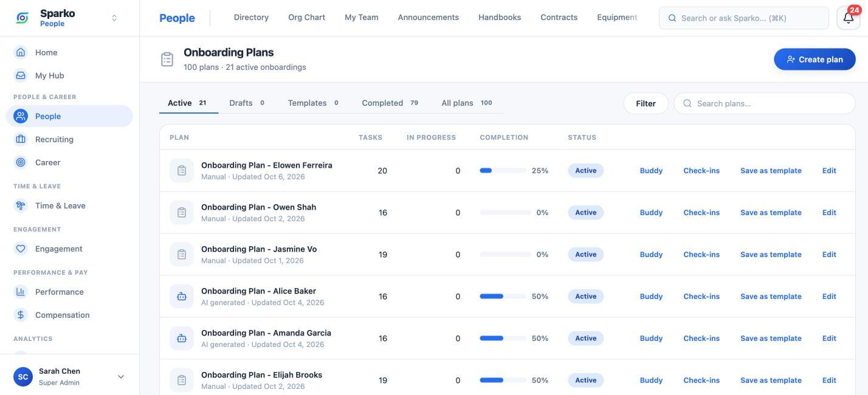Click the STATUS column header
This screenshot has width=868, height=395.
pyautogui.click(x=582, y=137)
